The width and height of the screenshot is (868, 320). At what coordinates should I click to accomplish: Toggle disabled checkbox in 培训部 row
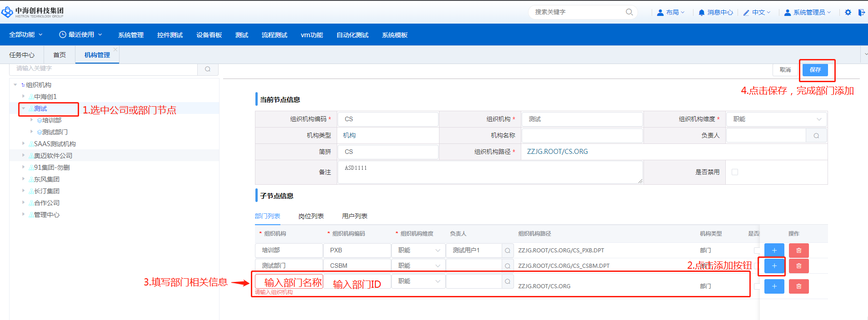pos(756,251)
